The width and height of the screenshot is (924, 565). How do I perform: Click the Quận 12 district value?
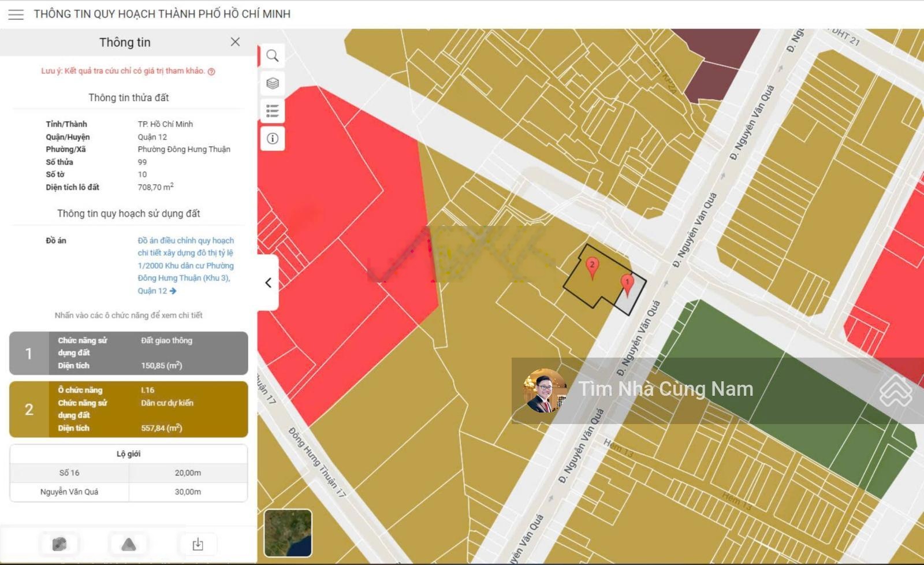152,137
